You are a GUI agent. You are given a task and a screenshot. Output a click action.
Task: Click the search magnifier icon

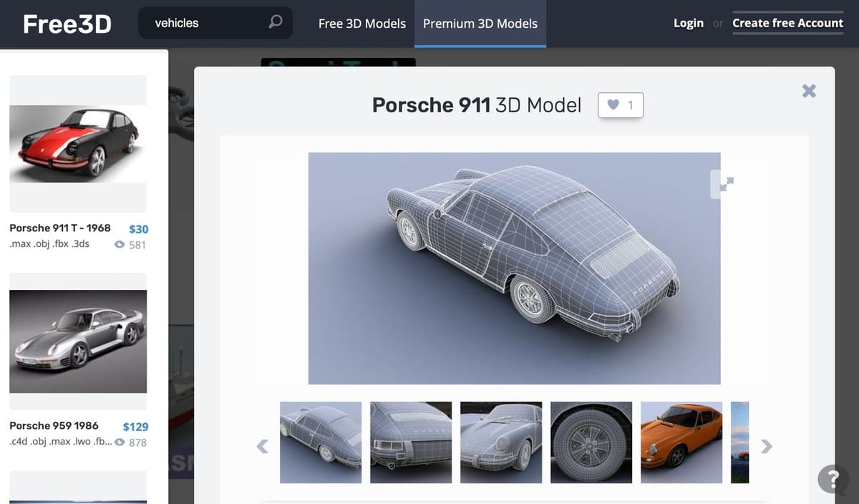click(x=275, y=23)
